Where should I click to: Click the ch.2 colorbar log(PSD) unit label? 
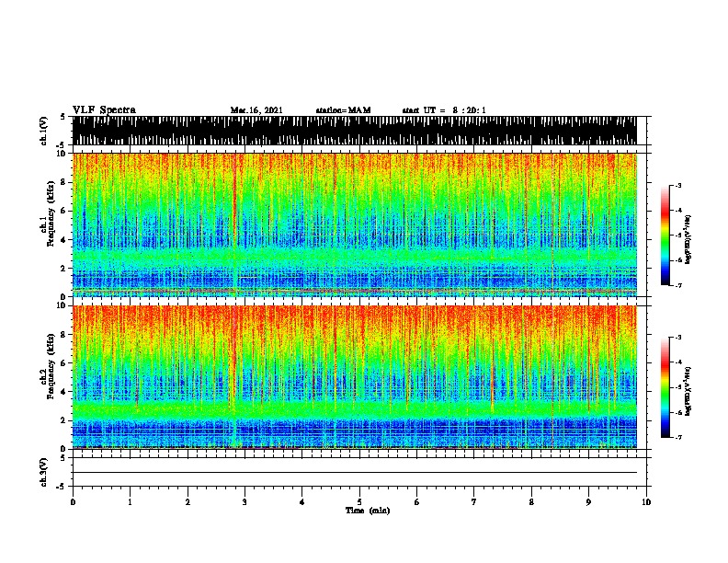click(688, 392)
